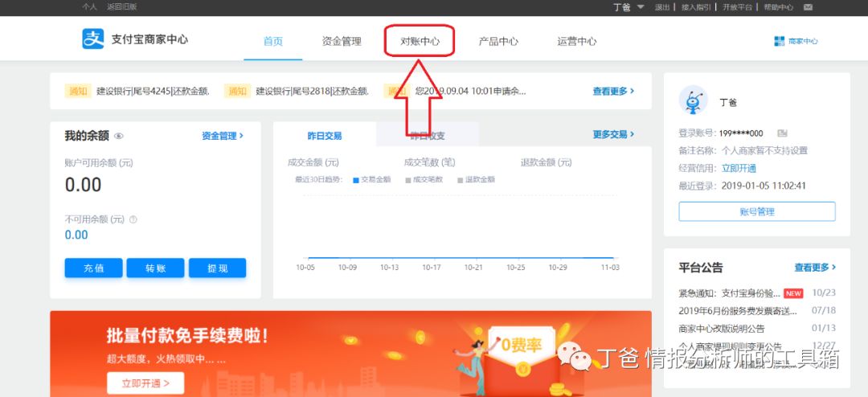Image resolution: width=868 pixels, height=397 pixels.
Task: Click the 账号管理 button
Action: click(x=757, y=211)
